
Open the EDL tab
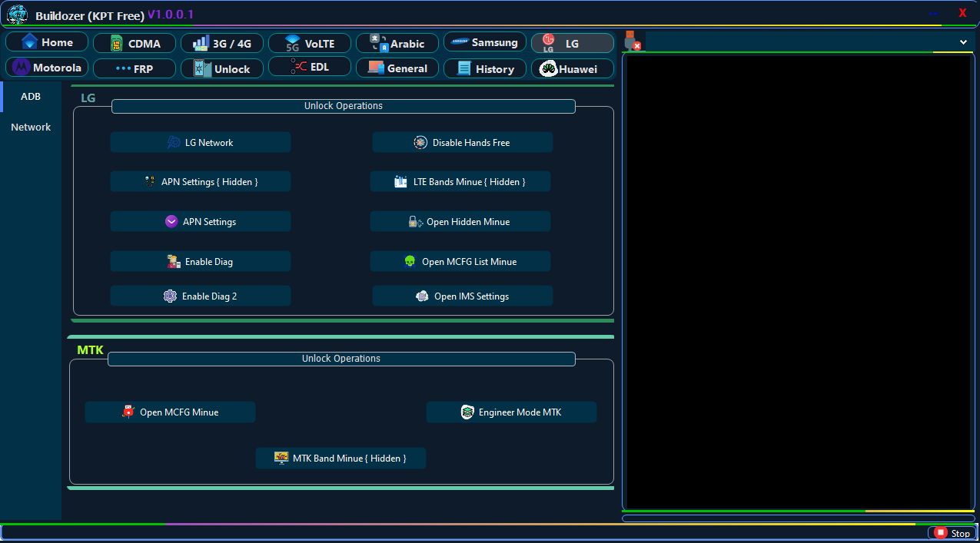pos(310,67)
